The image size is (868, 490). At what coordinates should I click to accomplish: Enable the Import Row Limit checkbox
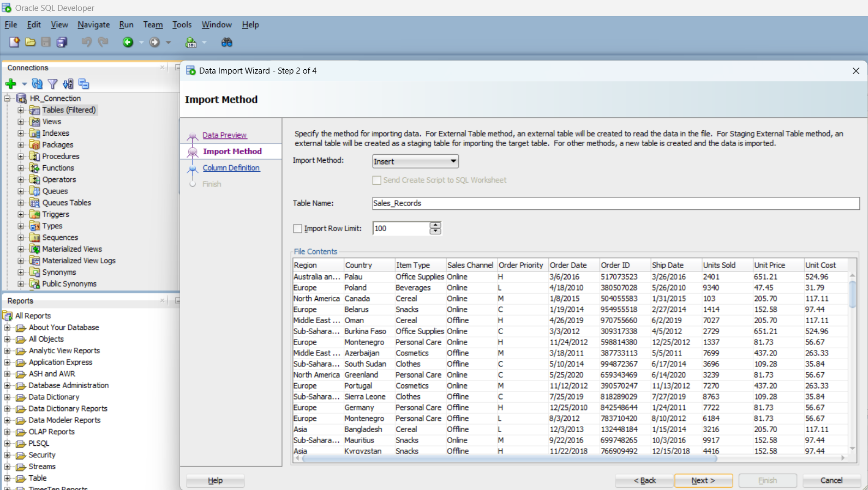coord(298,228)
